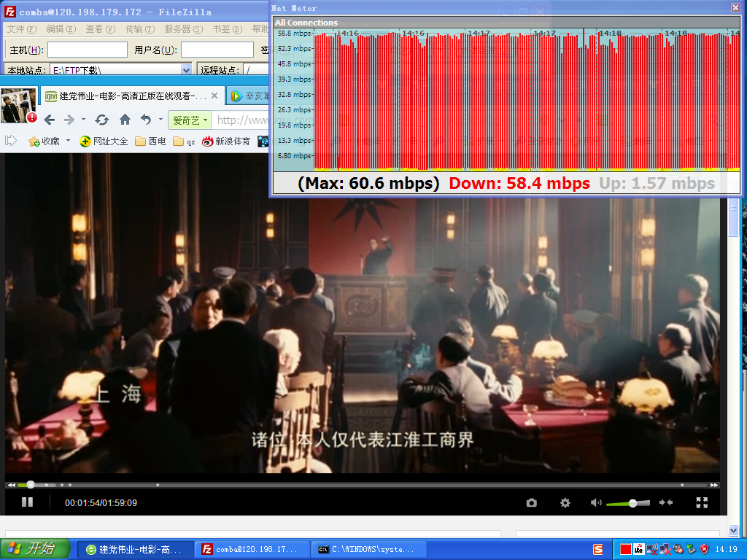This screenshot has height=560, width=747.
Task: Click the wireless network disconnected tray icon
Action: (x=651, y=550)
